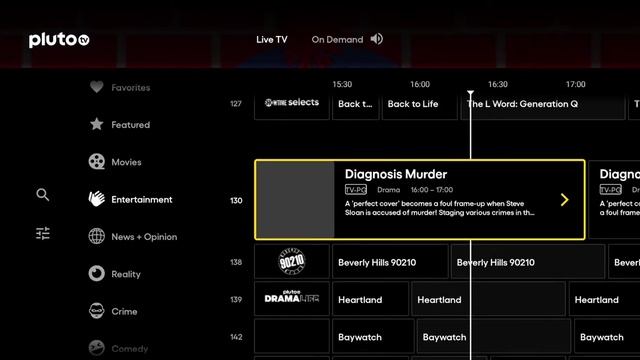
Task: Click the 16:30 time label
Action: click(498, 84)
